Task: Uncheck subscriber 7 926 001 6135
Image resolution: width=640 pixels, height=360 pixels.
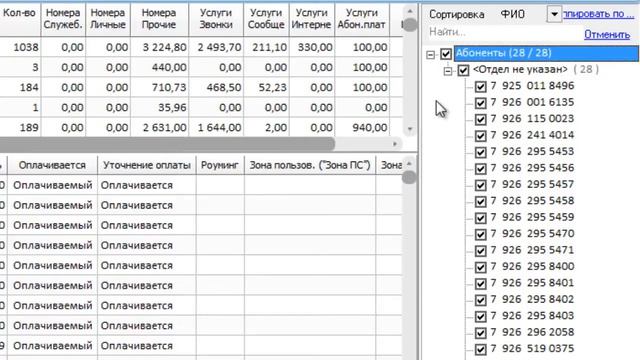Action: tap(480, 103)
